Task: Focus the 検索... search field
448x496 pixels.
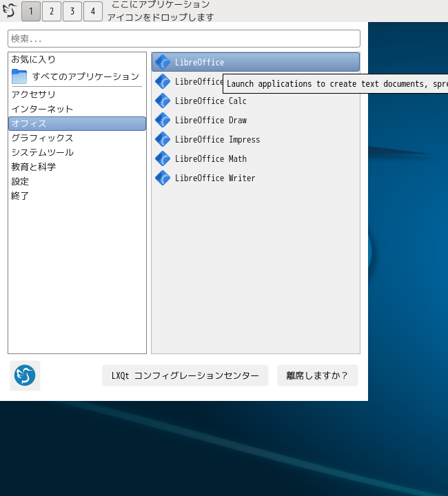Action: pyautogui.click(x=184, y=39)
